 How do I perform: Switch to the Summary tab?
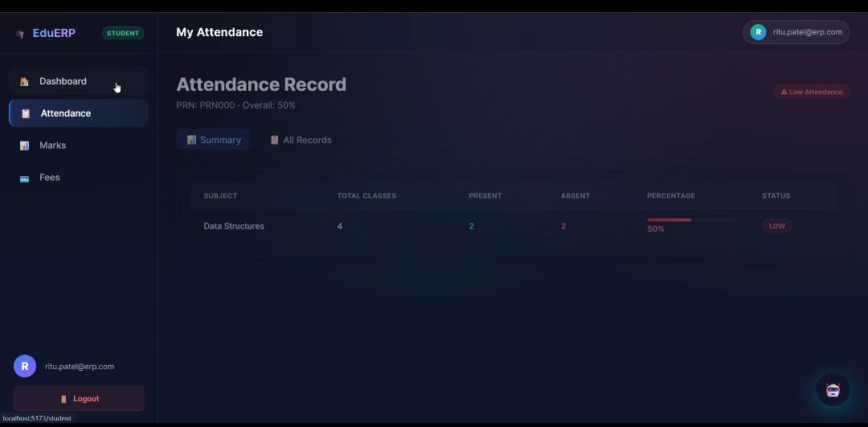click(x=214, y=140)
